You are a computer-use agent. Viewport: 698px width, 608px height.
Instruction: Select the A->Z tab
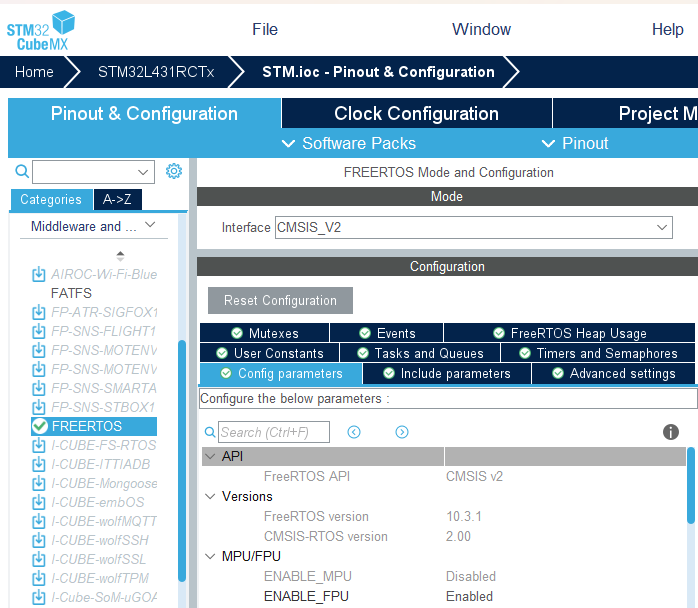(x=118, y=199)
